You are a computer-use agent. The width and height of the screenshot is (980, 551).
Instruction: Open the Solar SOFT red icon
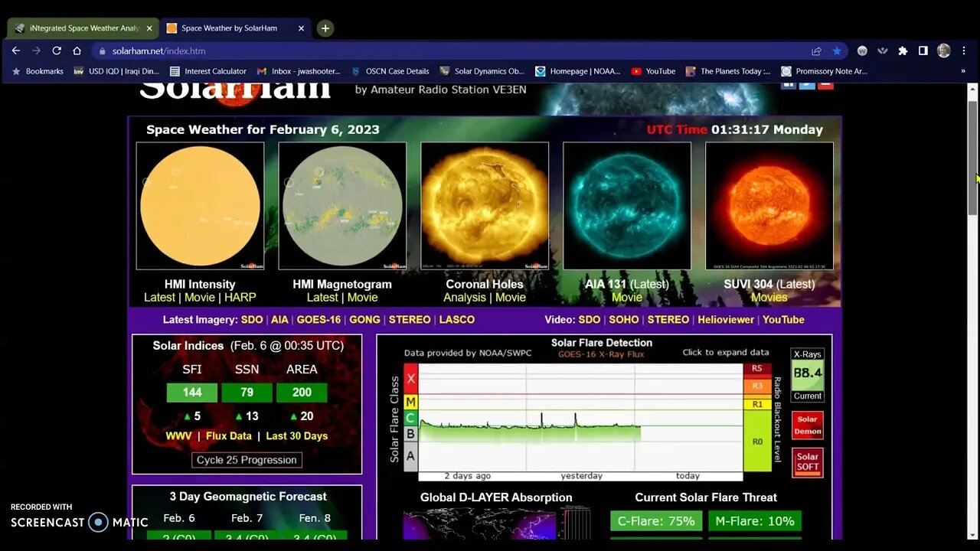(x=807, y=463)
